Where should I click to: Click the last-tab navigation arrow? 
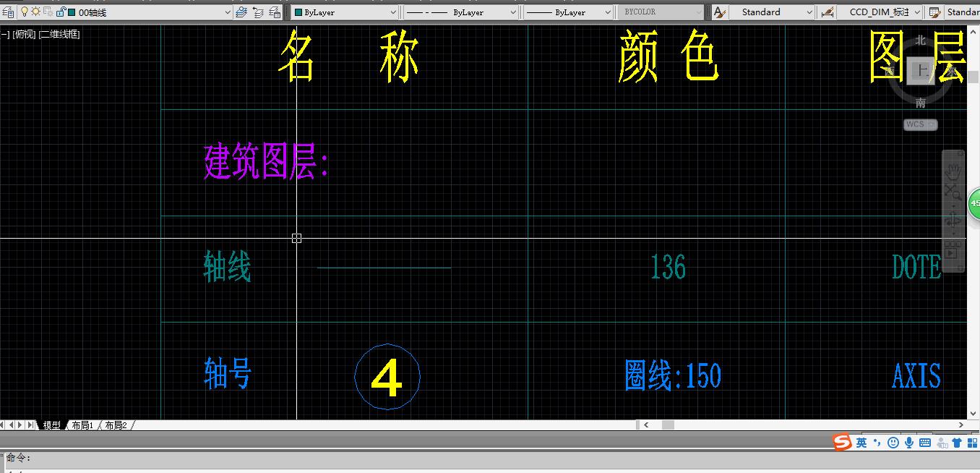click(x=30, y=425)
